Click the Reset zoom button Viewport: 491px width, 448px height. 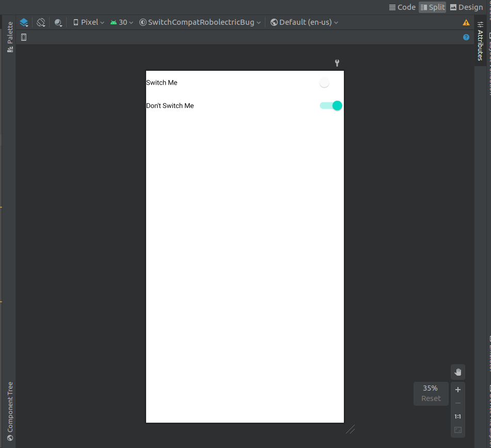tap(431, 398)
